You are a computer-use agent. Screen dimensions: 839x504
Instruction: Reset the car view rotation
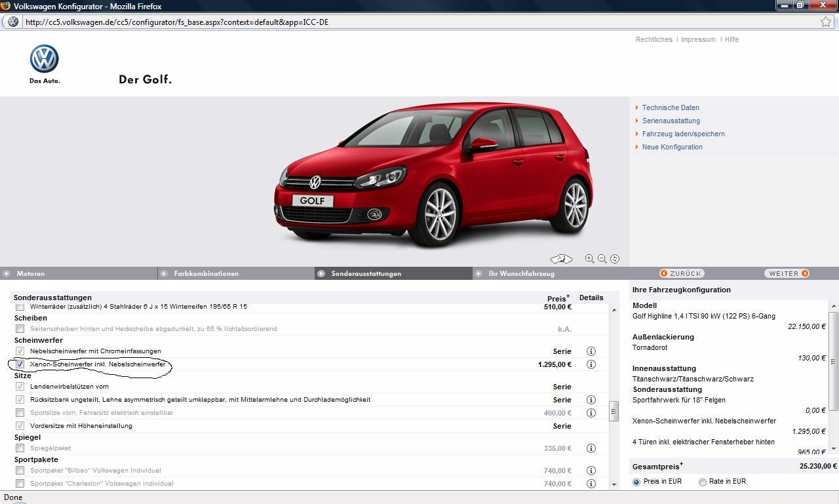[615, 259]
